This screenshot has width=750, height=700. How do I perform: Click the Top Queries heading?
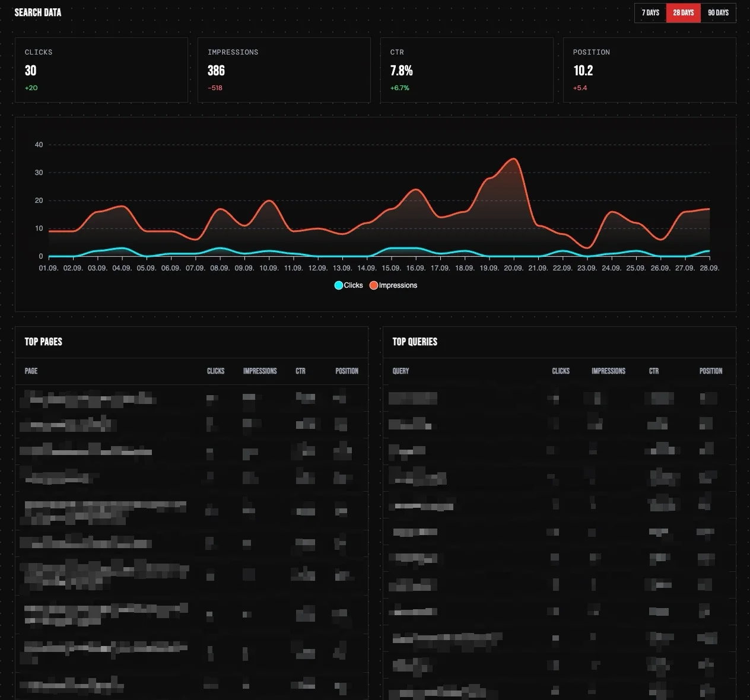coord(415,342)
